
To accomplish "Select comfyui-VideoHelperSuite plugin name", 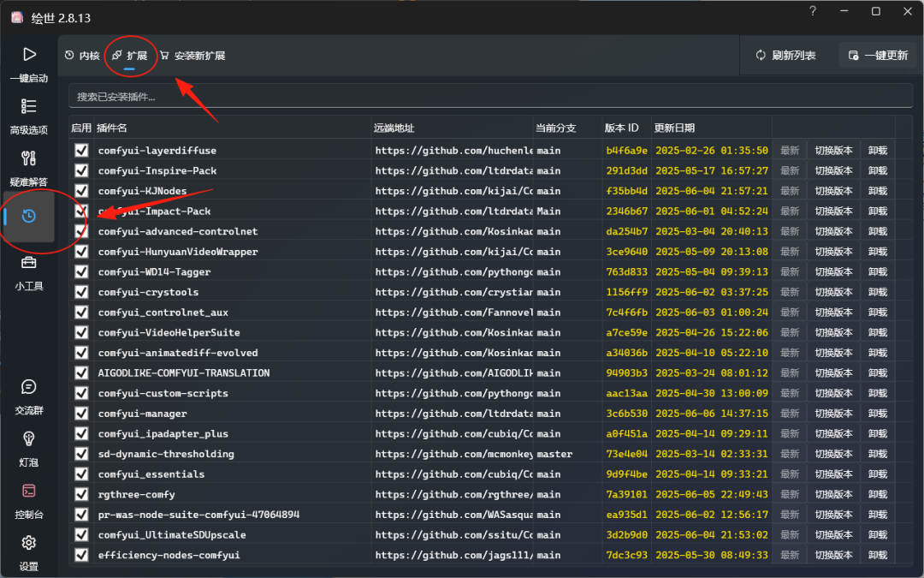I will coord(169,332).
